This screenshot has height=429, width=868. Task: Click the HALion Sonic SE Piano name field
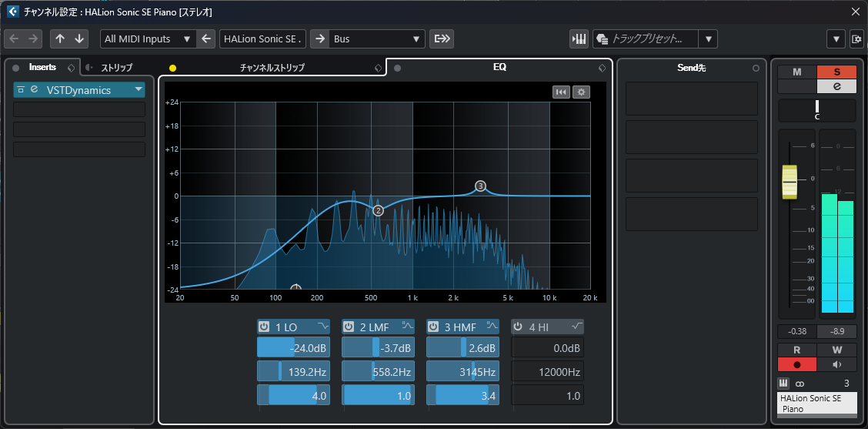click(816, 404)
